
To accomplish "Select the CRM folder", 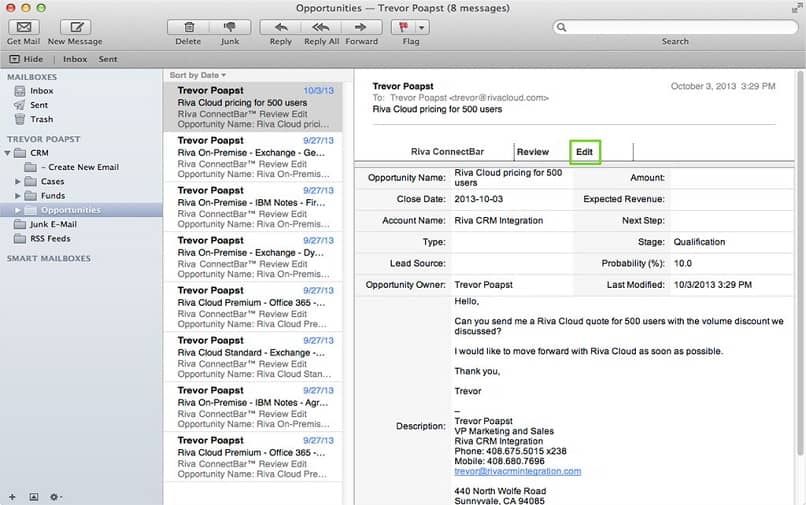I will click(x=39, y=153).
